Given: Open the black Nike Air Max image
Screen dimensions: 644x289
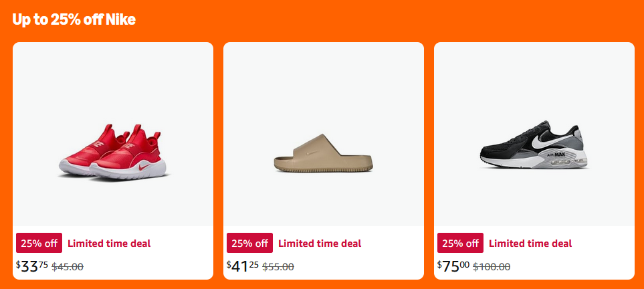Looking at the screenshot, I should (533, 149).
